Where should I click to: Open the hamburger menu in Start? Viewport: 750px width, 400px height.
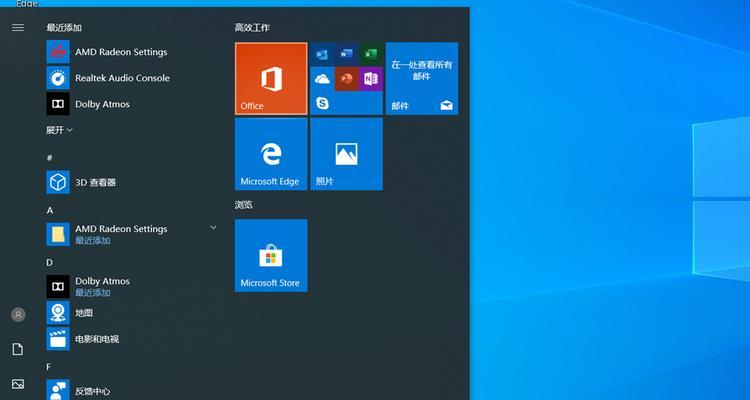[x=18, y=27]
